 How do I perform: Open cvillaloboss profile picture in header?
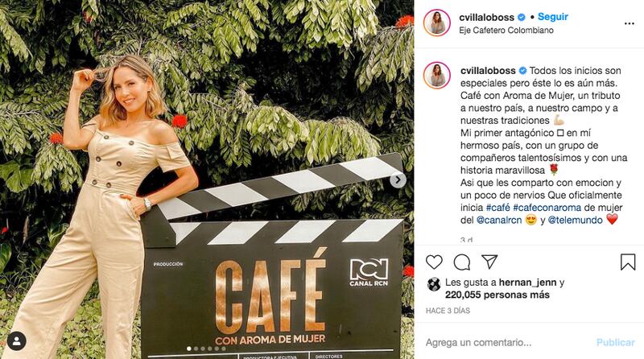(437, 23)
